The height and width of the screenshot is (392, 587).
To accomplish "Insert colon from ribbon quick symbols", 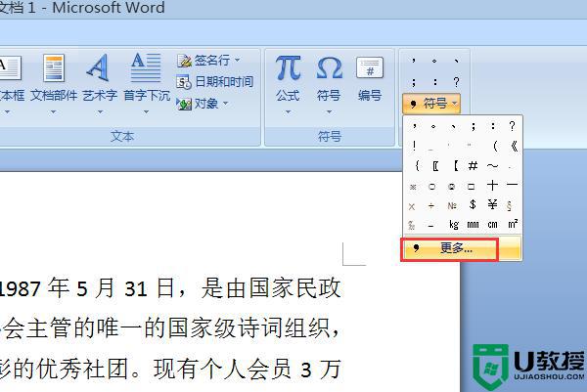I will pos(434,82).
